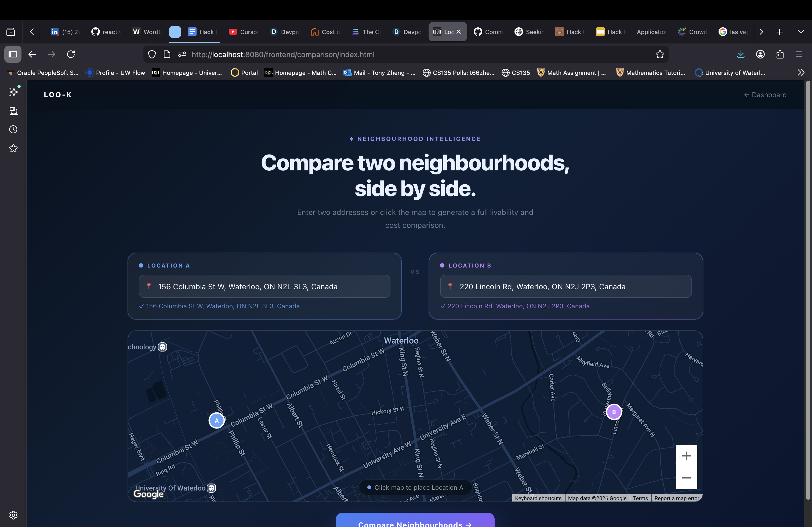812x527 pixels.
Task: Zoom in on the map
Action: pyautogui.click(x=686, y=456)
